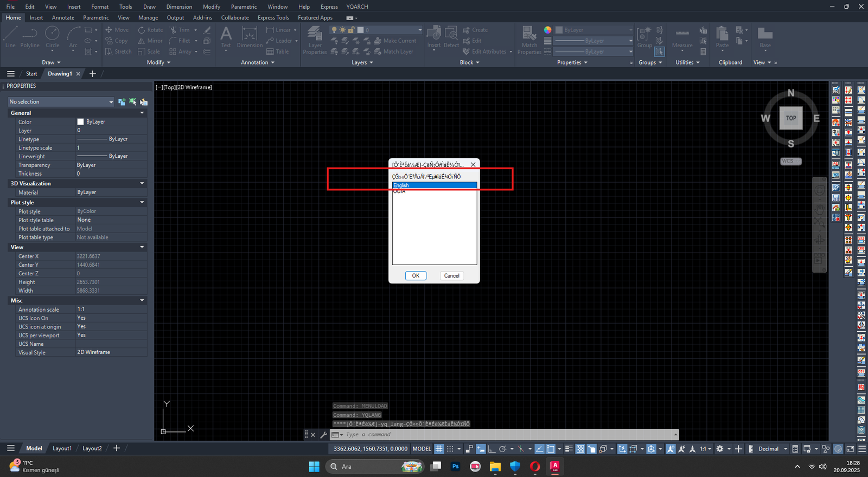Toggle drawing grid display in status bar
Viewport: 868px width, 477px height.
tap(439, 449)
